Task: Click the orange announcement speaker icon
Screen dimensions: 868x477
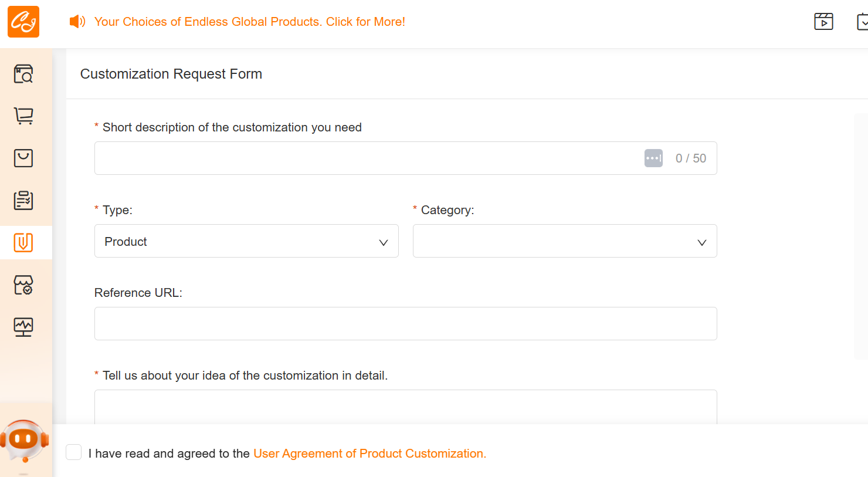Action: click(77, 22)
